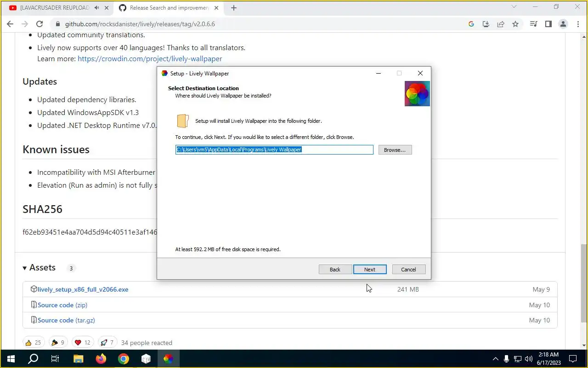588x368 pixels.
Task: Close the setup dialog window
Action: [420, 73]
